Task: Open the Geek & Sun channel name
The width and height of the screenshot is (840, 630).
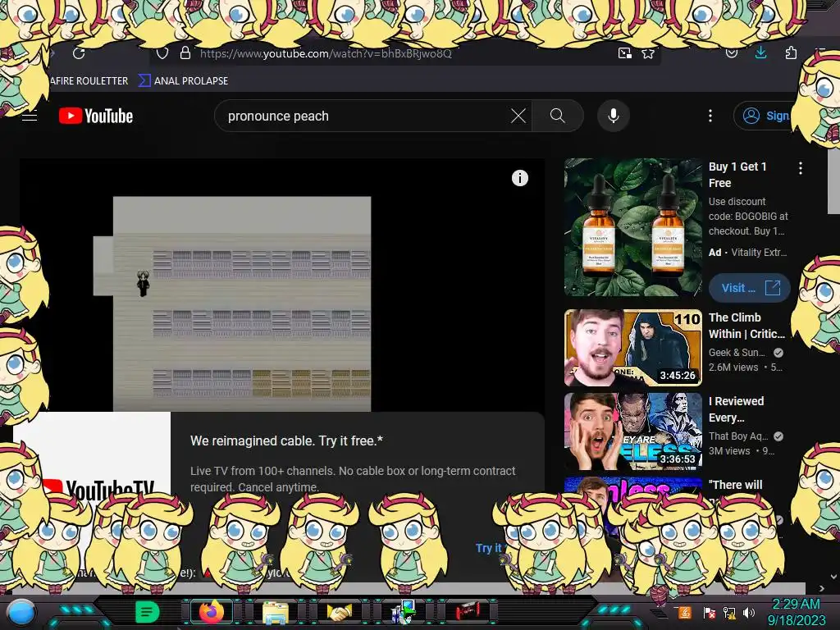Action: coord(737,353)
